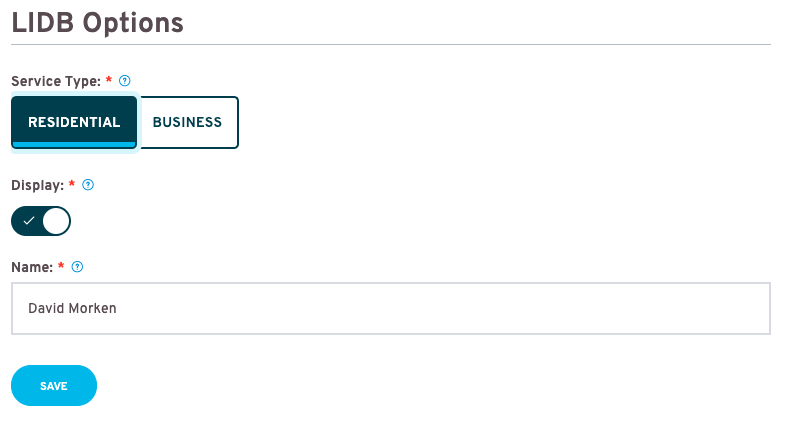Viewport: 792px width, 423px height.
Task: Show help tooltip for Name field
Action: [x=77, y=267]
